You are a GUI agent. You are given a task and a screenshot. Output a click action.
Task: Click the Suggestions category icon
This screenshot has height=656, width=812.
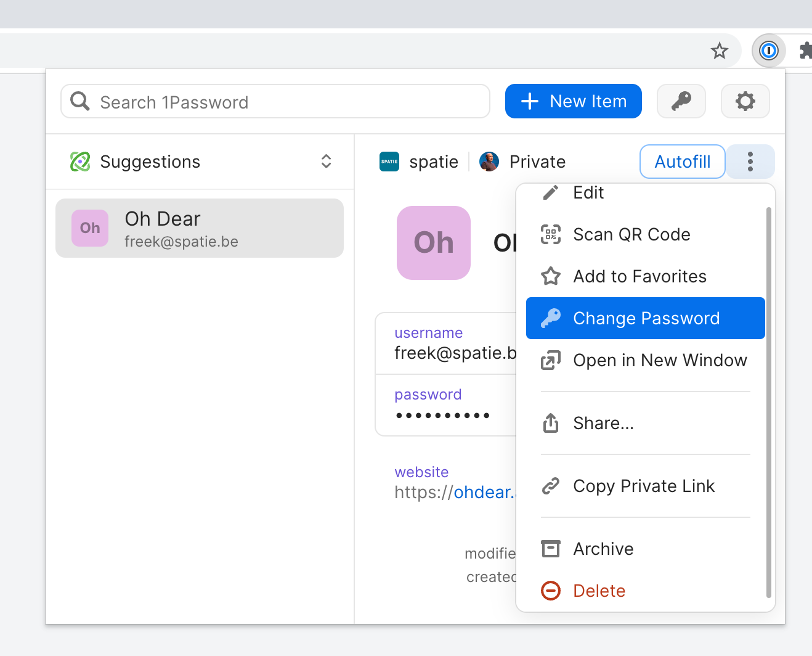[80, 162]
